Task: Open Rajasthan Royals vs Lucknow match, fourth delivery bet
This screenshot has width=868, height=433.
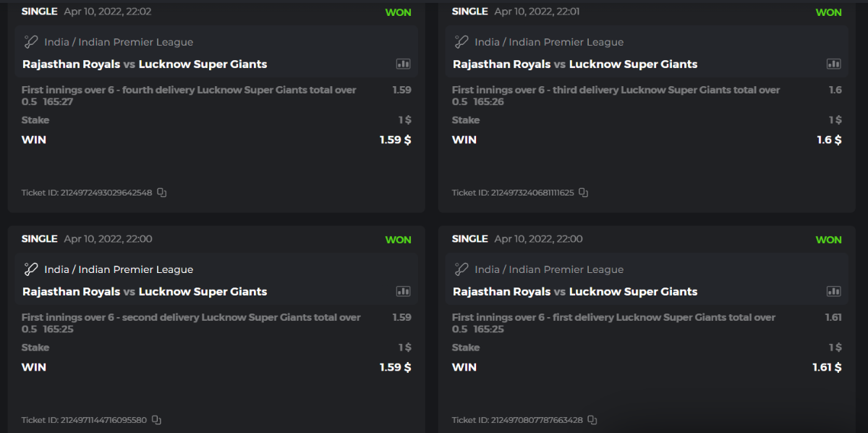Action: pos(145,64)
